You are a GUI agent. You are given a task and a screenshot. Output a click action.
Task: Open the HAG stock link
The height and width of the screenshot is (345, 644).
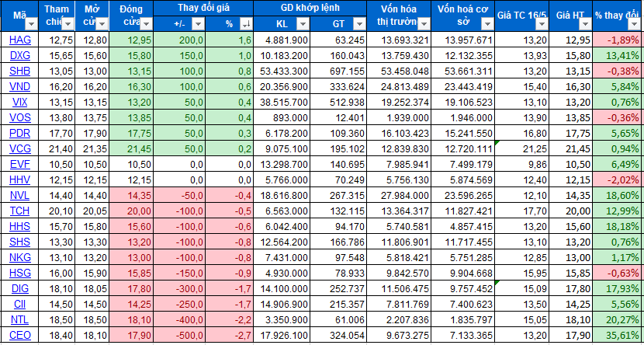click(x=20, y=40)
